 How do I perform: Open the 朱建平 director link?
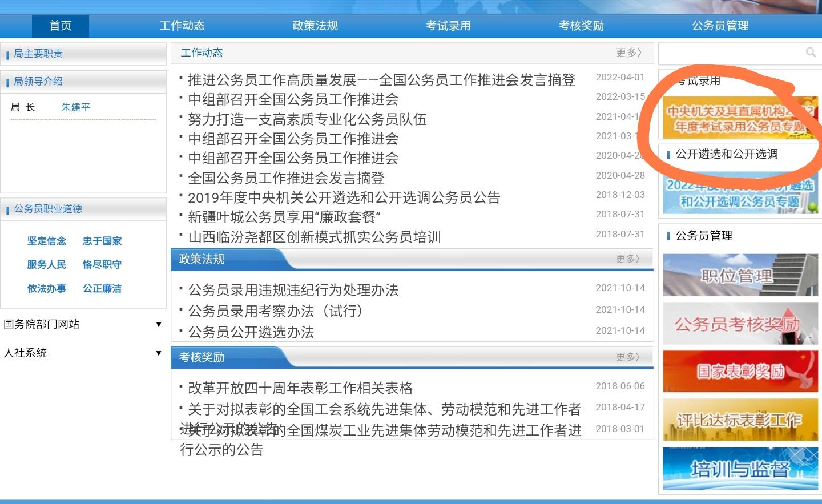point(76,107)
